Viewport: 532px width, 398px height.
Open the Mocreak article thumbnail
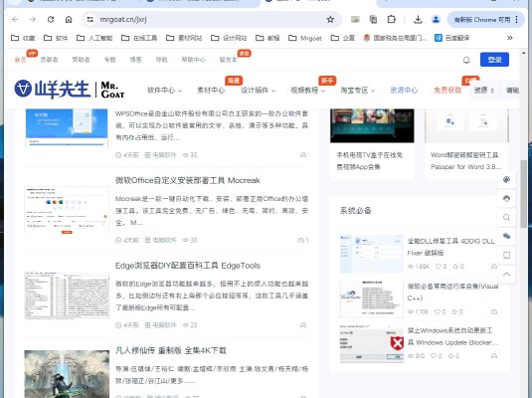coord(67,210)
